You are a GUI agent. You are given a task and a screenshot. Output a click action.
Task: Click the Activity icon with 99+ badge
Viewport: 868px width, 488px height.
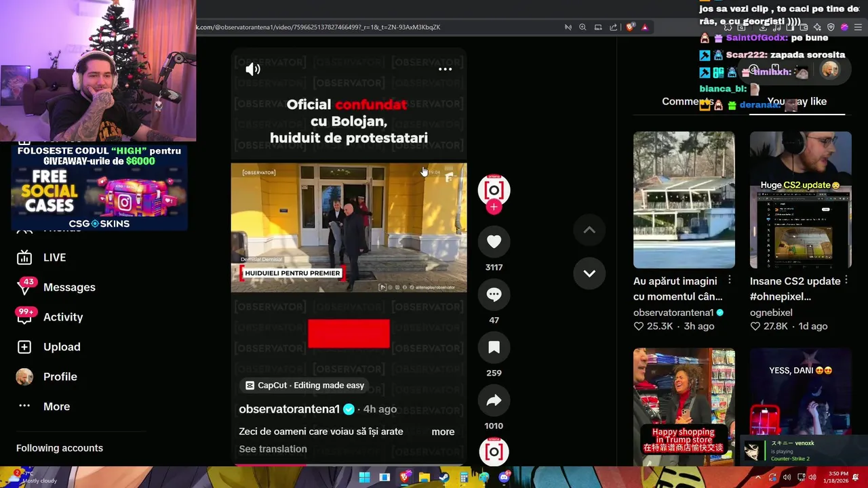click(24, 317)
